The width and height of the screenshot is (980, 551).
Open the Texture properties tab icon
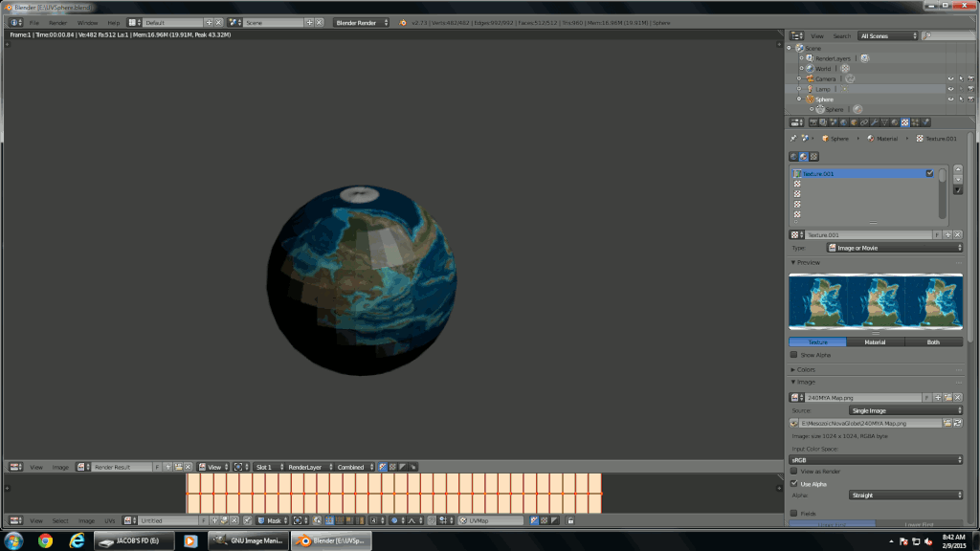click(x=905, y=122)
